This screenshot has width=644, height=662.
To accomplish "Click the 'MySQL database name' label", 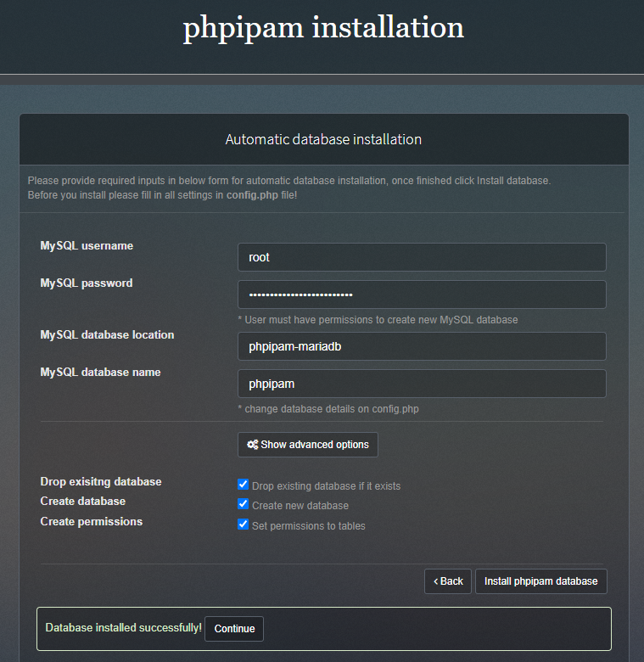I will [x=100, y=372].
